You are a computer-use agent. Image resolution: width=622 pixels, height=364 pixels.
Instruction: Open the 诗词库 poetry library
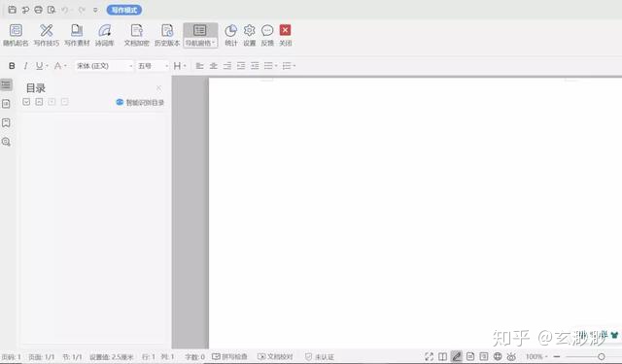[105, 35]
